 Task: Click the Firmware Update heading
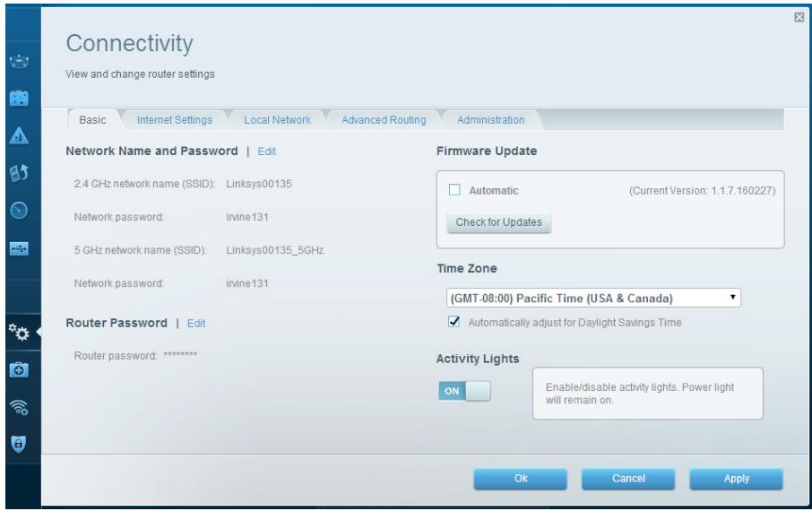pyautogui.click(x=487, y=151)
